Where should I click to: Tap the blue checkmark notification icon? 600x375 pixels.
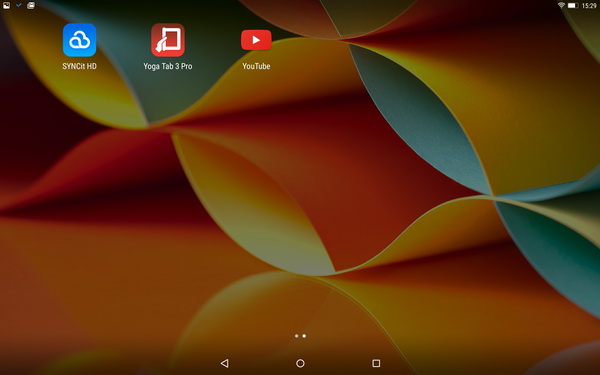pos(19,5)
